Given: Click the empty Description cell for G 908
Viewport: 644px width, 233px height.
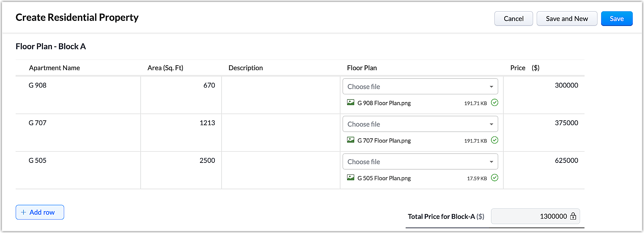Looking at the screenshot, I should (280, 95).
